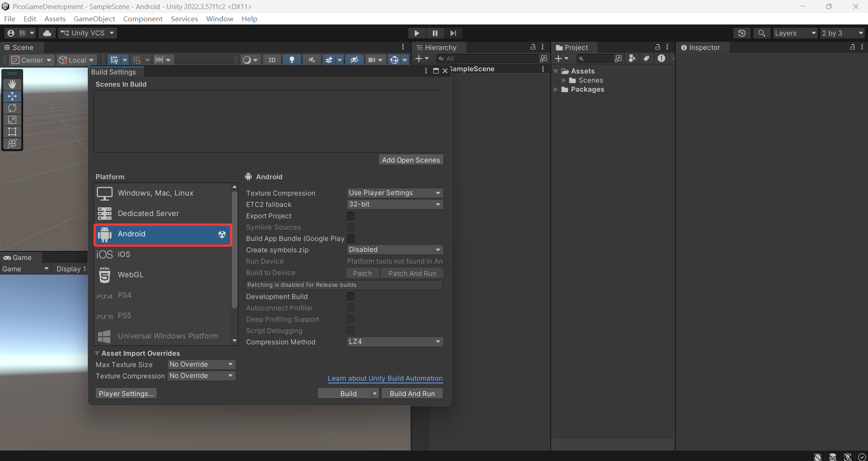Select the Rect tool in Scene toolbar
This screenshot has height=461, width=868.
(12, 132)
